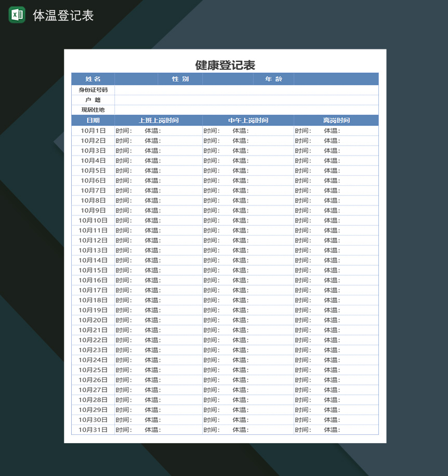Click the 姓名 header cell
The image size is (448, 476).
tap(93, 79)
